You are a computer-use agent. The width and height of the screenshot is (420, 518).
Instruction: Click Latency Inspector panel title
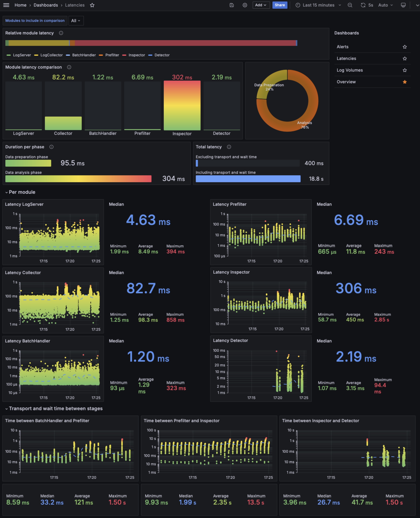coord(231,272)
